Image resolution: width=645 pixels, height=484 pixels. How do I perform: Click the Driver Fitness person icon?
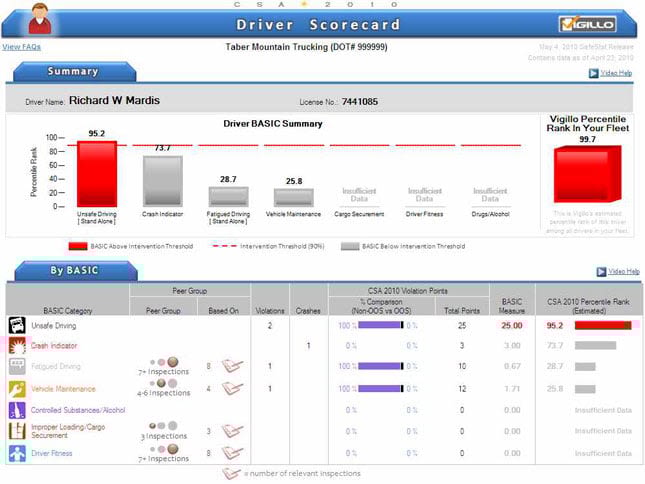(17, 453)
